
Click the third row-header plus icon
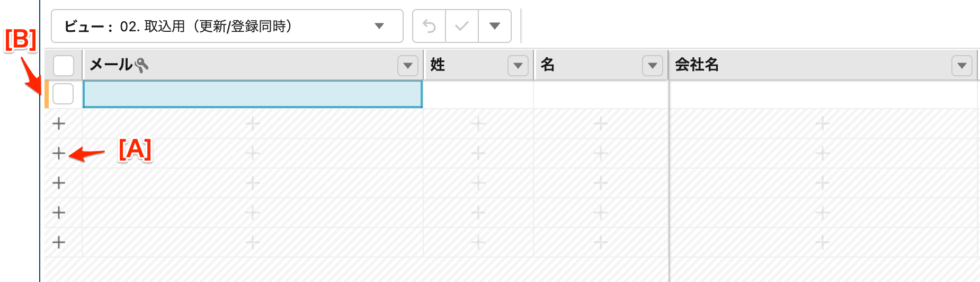coord(59,183)
